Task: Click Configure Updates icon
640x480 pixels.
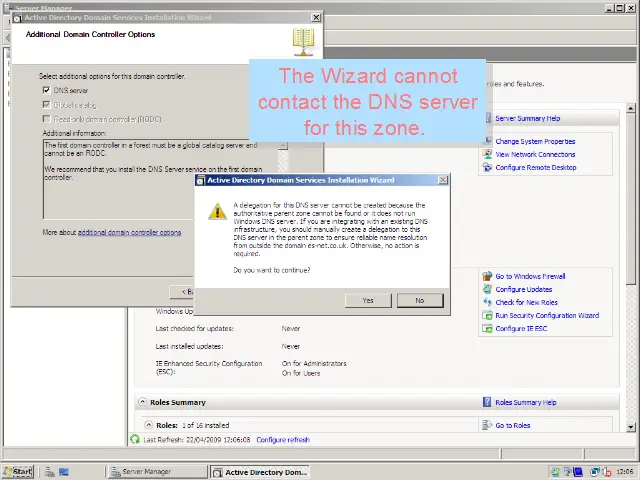Action: [487, 289]
